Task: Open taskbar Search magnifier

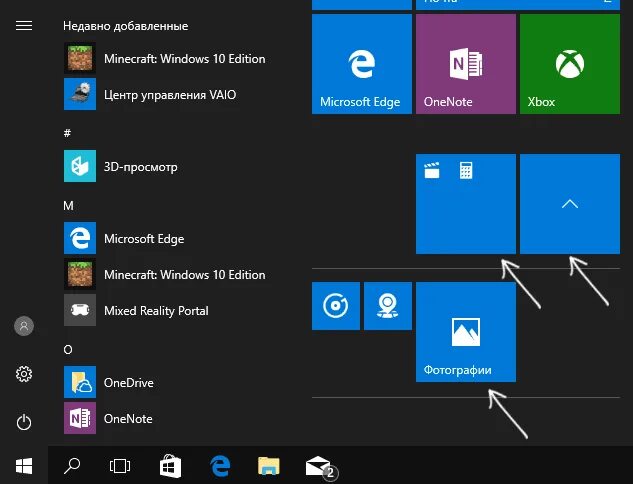Action: (x=72, y=466)
